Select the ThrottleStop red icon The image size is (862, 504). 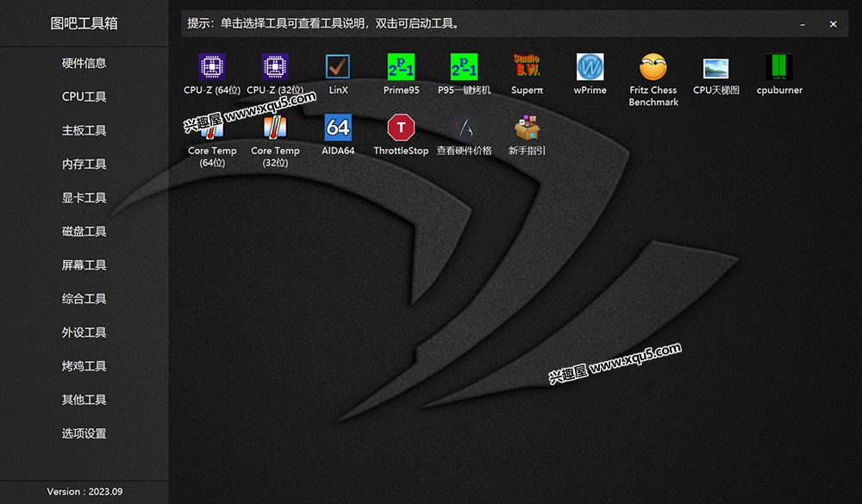click(x=401, y=128)
